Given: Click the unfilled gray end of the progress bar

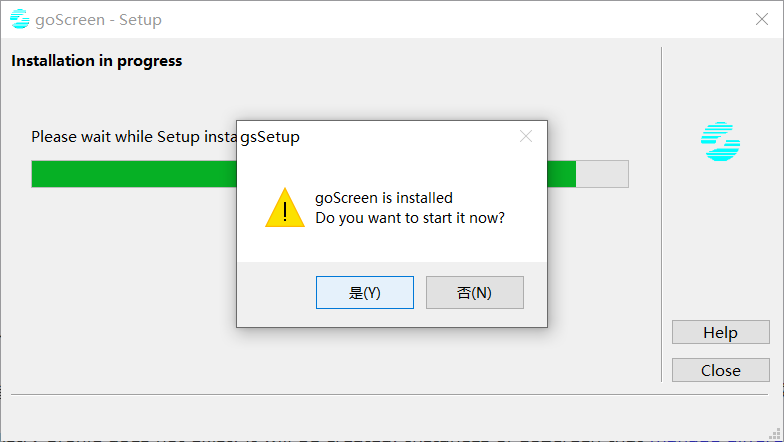Looking at the screenshot, I should (602, 174).
